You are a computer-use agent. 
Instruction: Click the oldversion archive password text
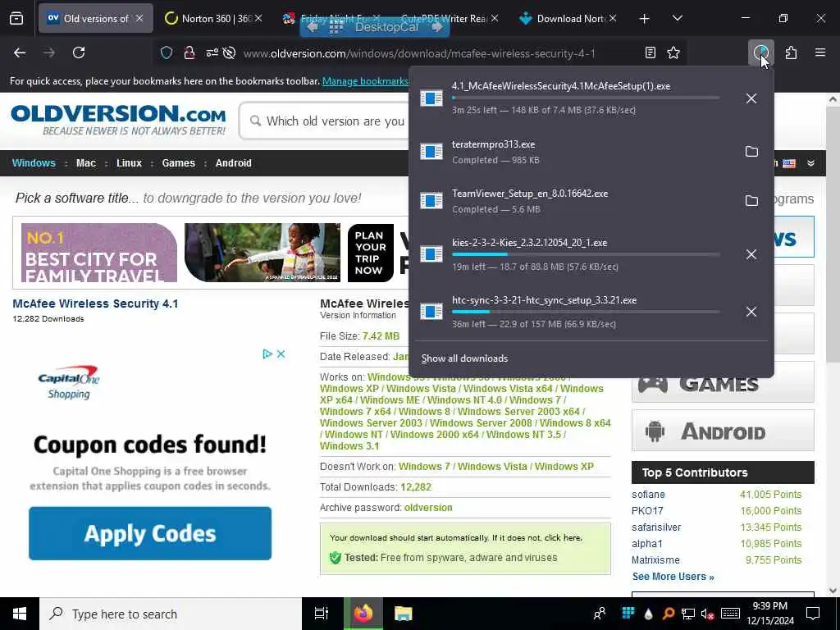(428, 508)
